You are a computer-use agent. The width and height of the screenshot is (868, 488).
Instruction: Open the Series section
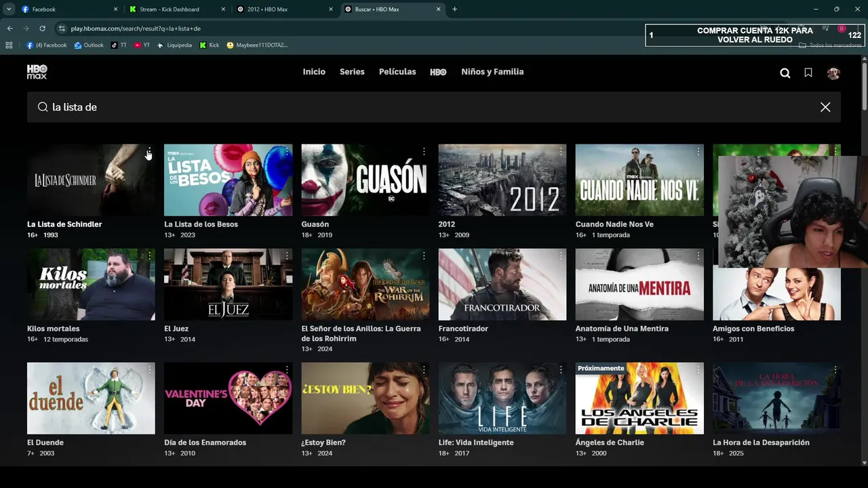(352, 72)
